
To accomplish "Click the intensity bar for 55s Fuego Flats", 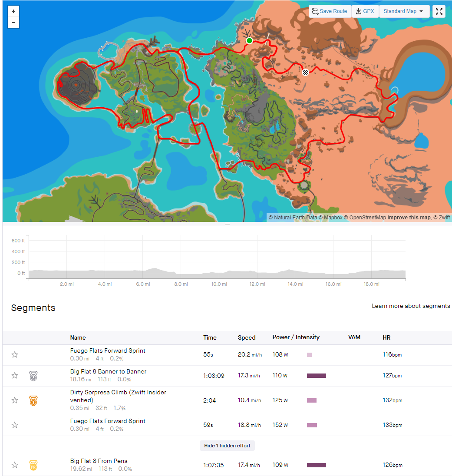I will (x=309, y=355).
